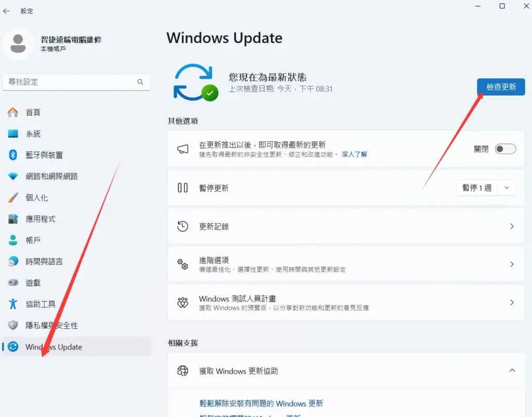Open 個人化 settings page
The height and width of the screenshot is (417, 532).
pyautogui.click(x=76, y=198)
